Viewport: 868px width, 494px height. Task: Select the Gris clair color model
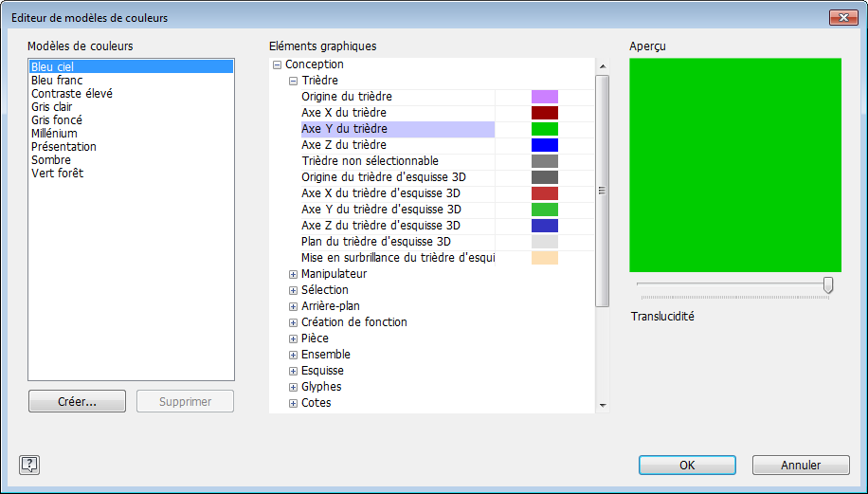131,106
